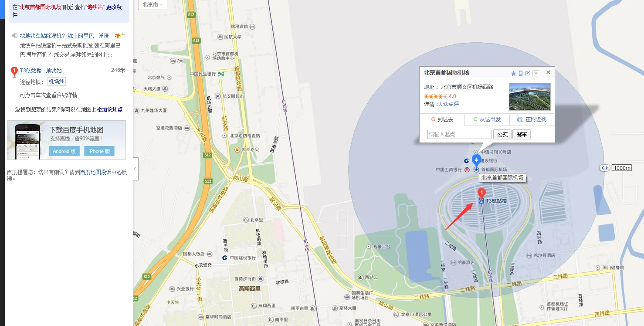Adjust the search radius handle near 1000m
The height and width of the screenshot is (326, 644).
(x=604, y=168)
